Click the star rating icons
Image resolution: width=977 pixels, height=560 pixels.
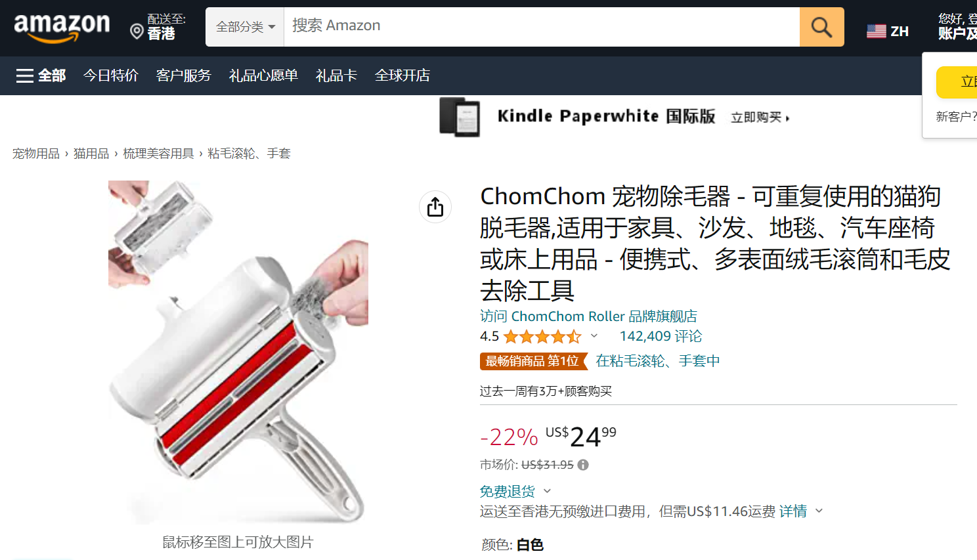click(542, 337)
